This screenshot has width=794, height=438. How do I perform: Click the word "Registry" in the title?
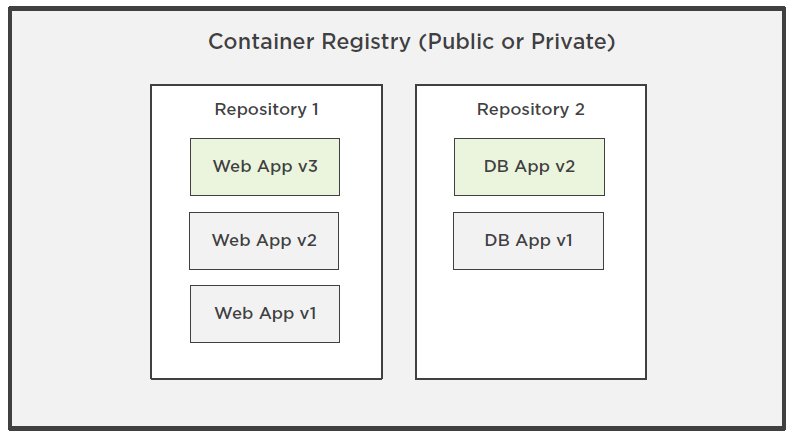[x=366, y=43]
